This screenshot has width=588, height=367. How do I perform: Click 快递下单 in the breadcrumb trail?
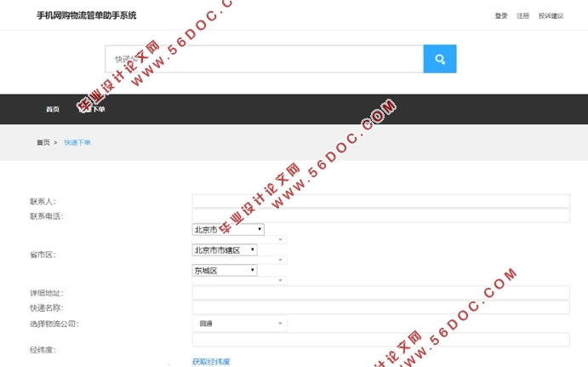pos(77,142)
